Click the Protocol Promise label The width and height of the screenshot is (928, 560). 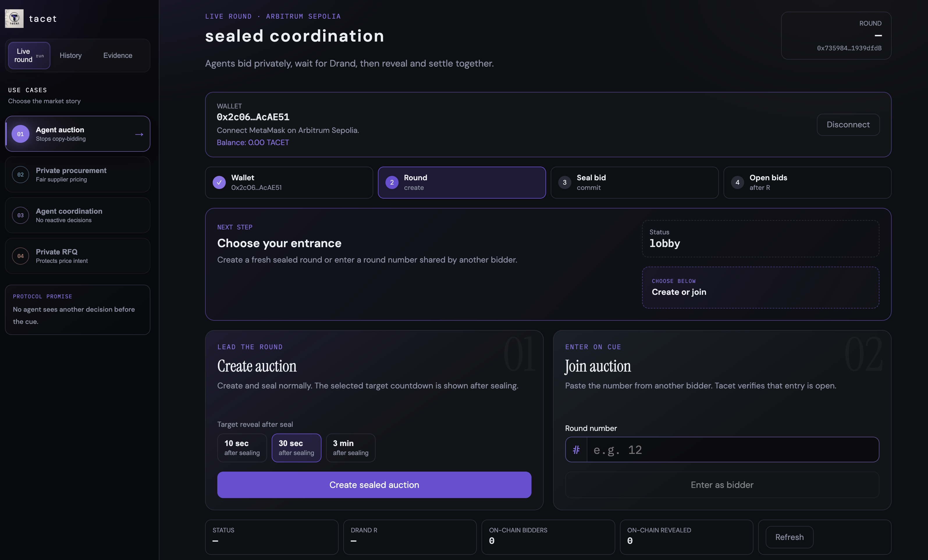point(42,297)
